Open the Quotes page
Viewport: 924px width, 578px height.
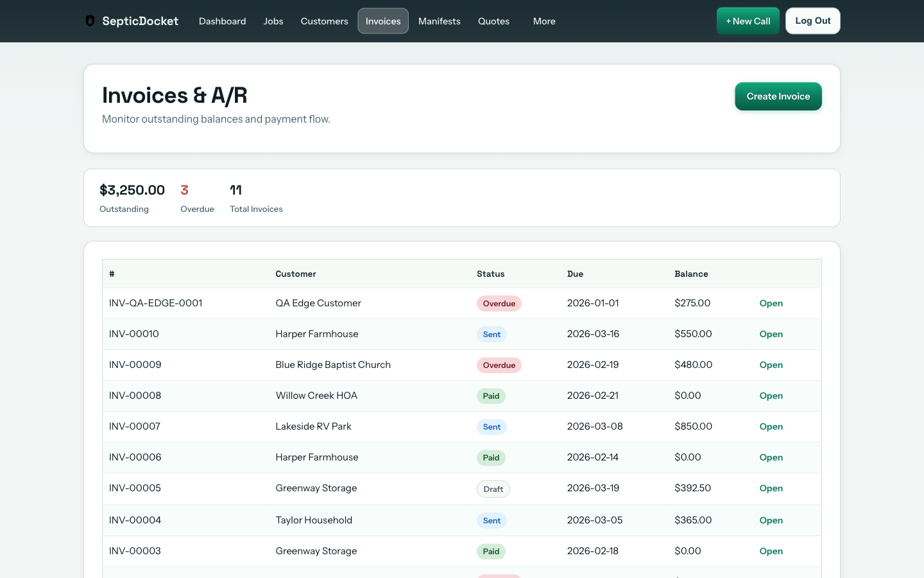pyautogui.click(x=493, y=21)
